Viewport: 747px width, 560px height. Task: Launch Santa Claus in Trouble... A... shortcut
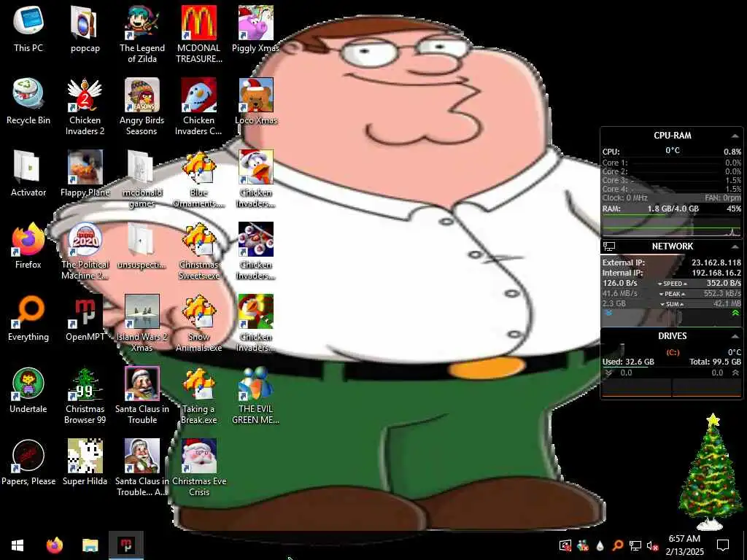point(142,468)
